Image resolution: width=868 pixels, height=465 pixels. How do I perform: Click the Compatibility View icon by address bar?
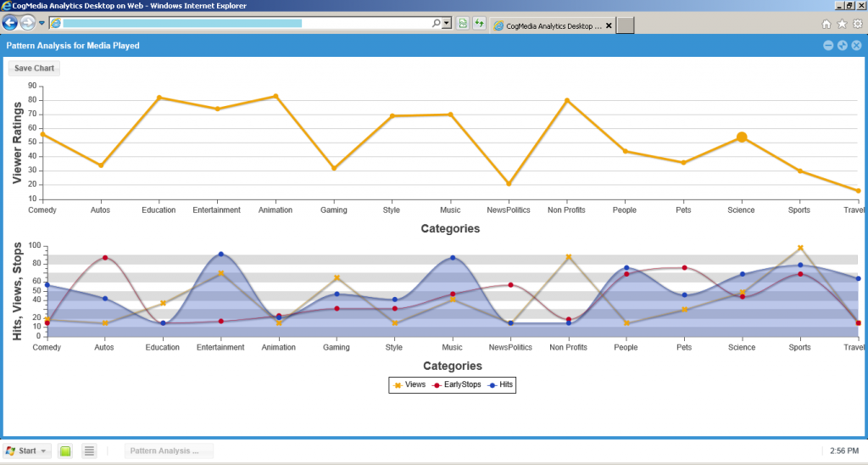(x=463, y=23)
